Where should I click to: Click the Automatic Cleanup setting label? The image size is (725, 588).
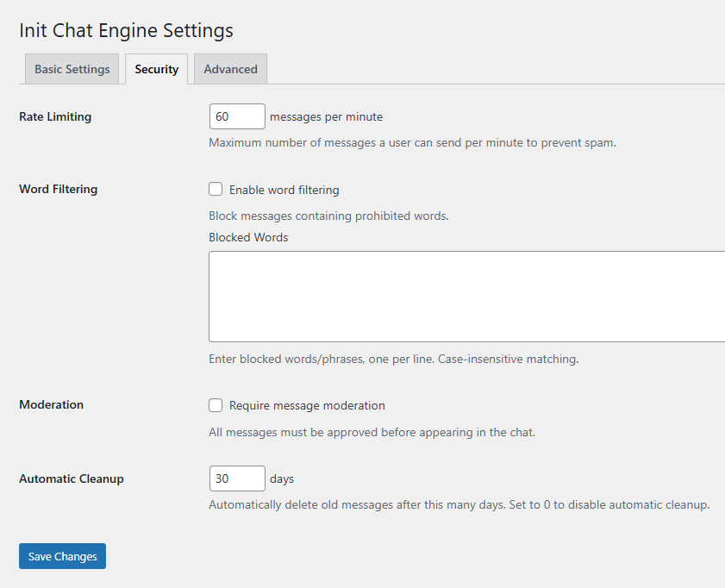coord(71,479)
